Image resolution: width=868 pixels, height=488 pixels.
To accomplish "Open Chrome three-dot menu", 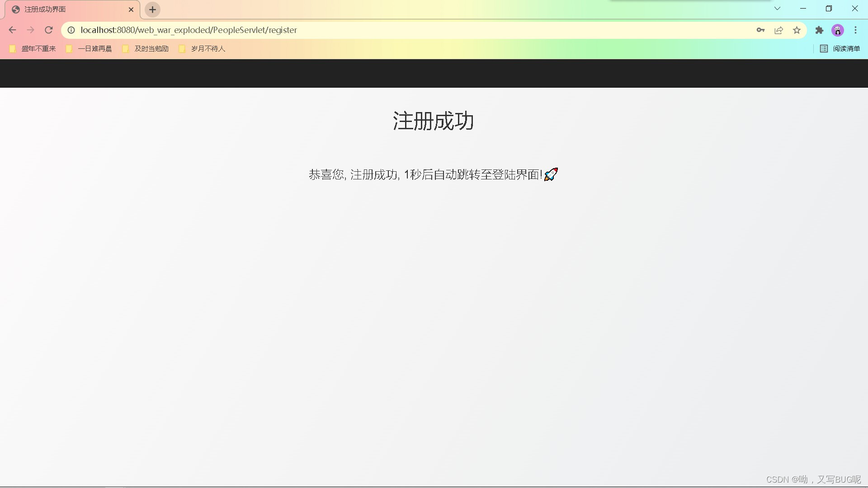I will click(x=855, y=30).
